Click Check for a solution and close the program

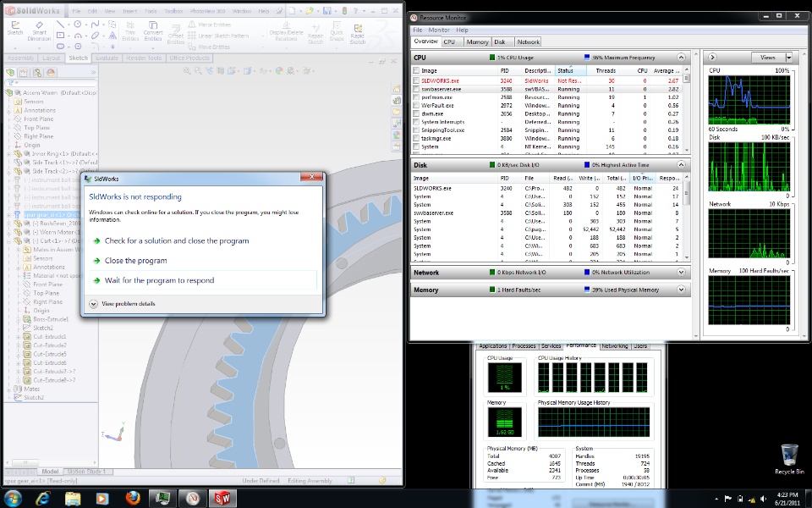177,241
